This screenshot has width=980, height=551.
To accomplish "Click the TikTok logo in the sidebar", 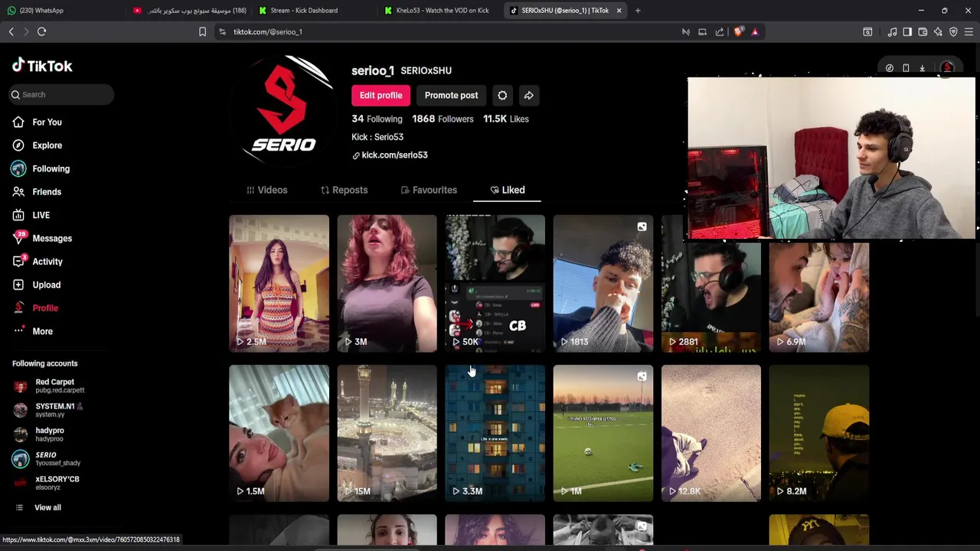I will click(x=42, y=66).
